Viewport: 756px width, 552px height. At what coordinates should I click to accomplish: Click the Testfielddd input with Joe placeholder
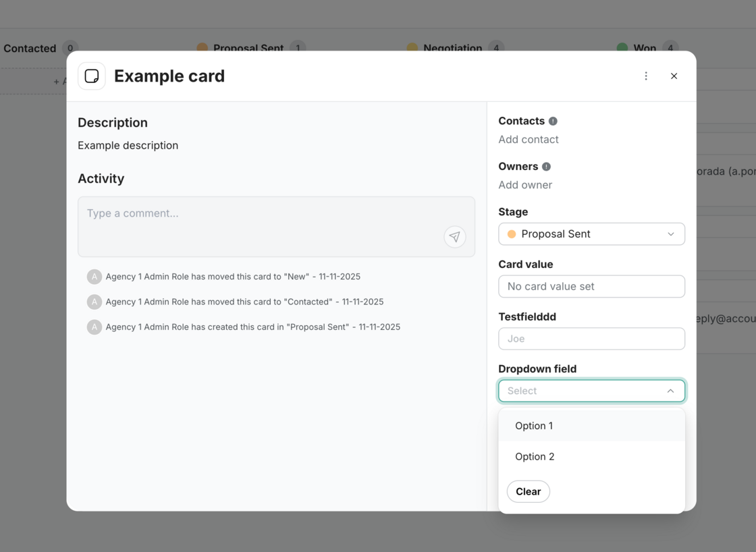click(x=591, y=339)
